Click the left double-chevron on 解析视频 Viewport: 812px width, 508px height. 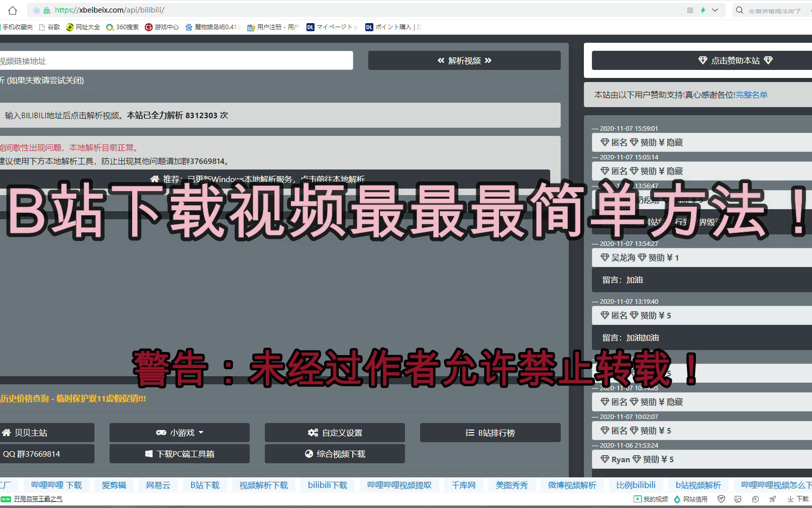441,60
